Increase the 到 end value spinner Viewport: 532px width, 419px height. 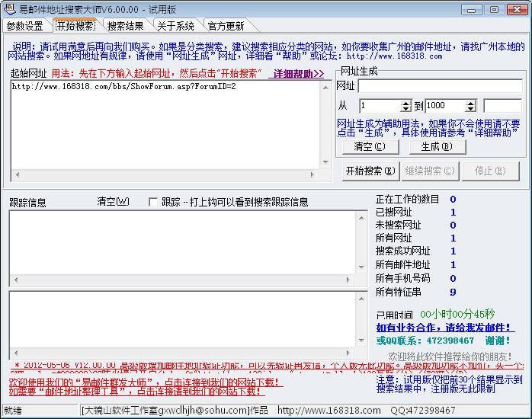coord(470,103)
